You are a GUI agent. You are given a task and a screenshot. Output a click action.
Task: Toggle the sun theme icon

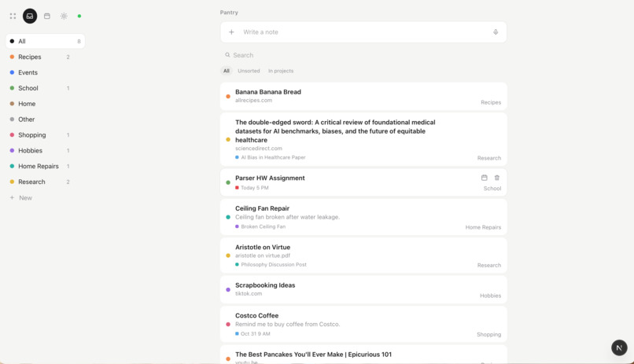[64, 17]
